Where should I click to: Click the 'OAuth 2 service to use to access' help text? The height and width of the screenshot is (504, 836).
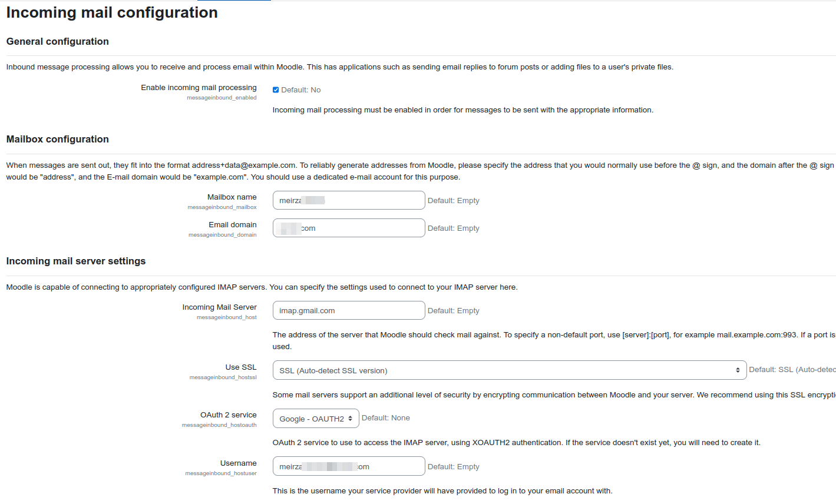click(517, 442)
